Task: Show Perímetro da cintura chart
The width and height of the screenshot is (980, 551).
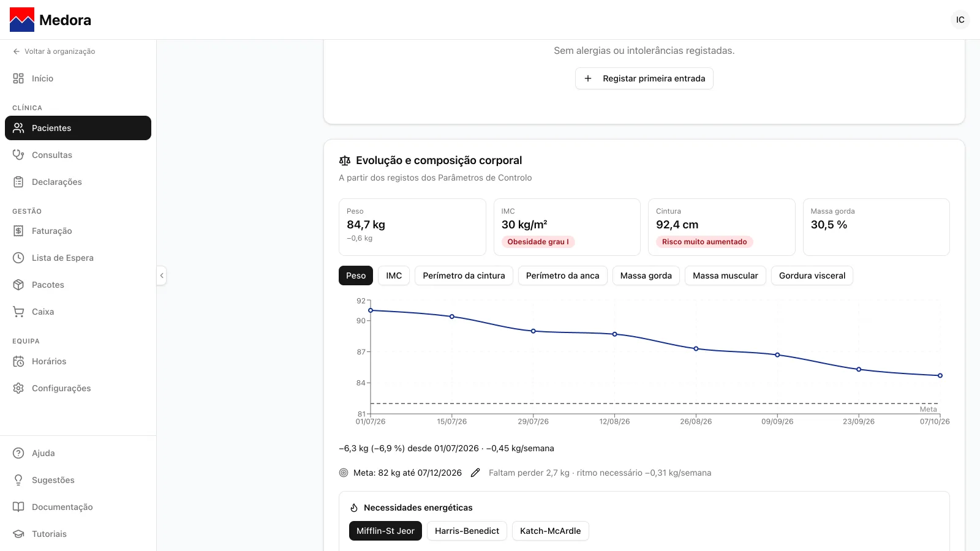Action: point(464,275)
